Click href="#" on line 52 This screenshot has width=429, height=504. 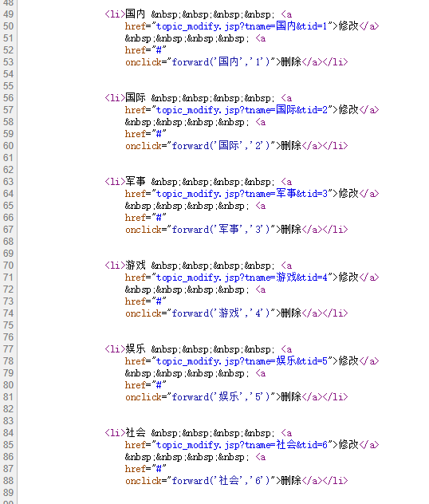pyautogui.click(x=146, y=50)
